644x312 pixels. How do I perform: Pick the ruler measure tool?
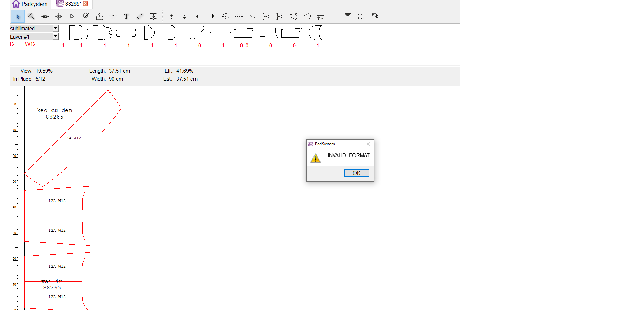140,16
